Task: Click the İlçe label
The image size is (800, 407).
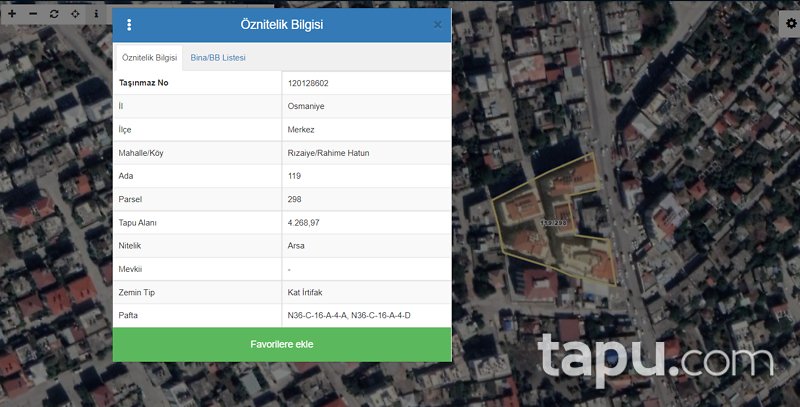Action: pyautogui.click(x=125, y=130)
